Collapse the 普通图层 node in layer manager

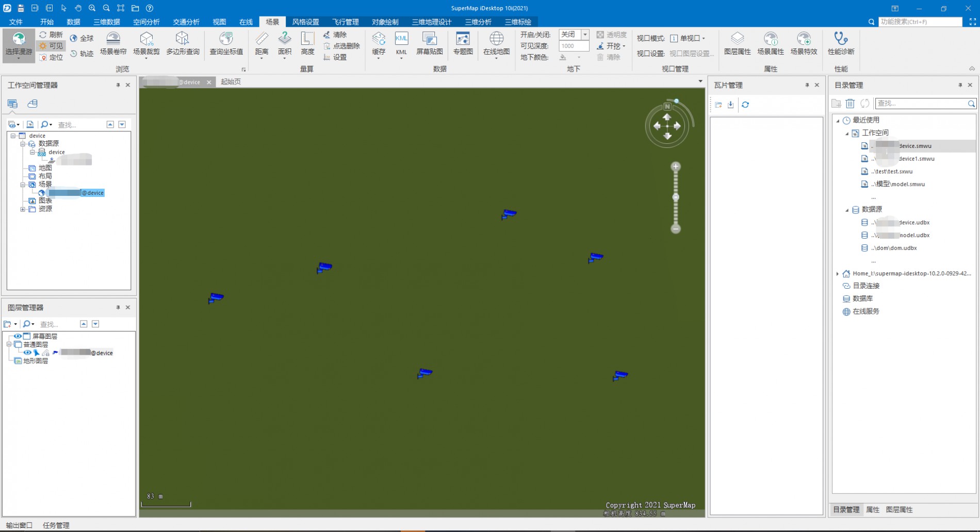click(x=9, y=344)
